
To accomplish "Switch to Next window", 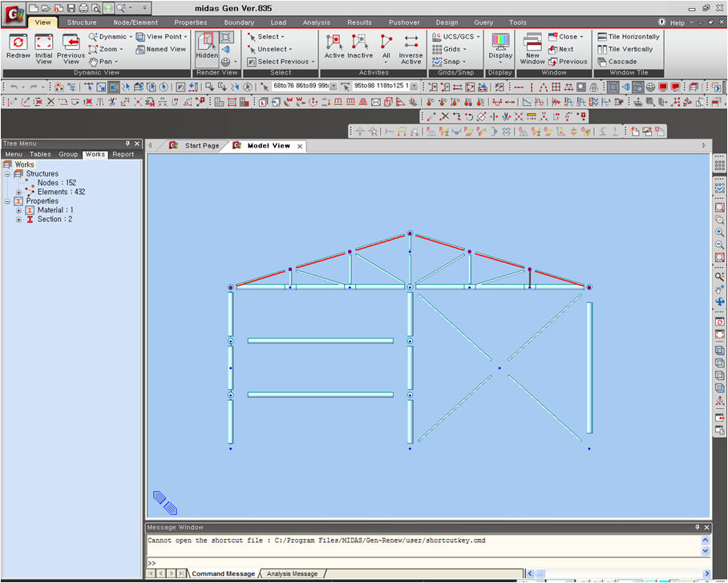I will tap(561, 49).
